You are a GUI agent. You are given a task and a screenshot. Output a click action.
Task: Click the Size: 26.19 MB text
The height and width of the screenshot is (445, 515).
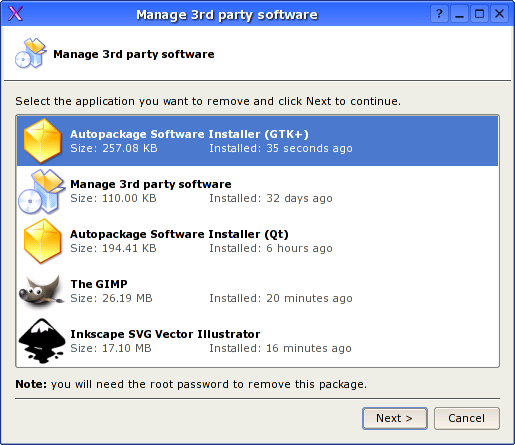pyautogui.click(x=111, y=298)
